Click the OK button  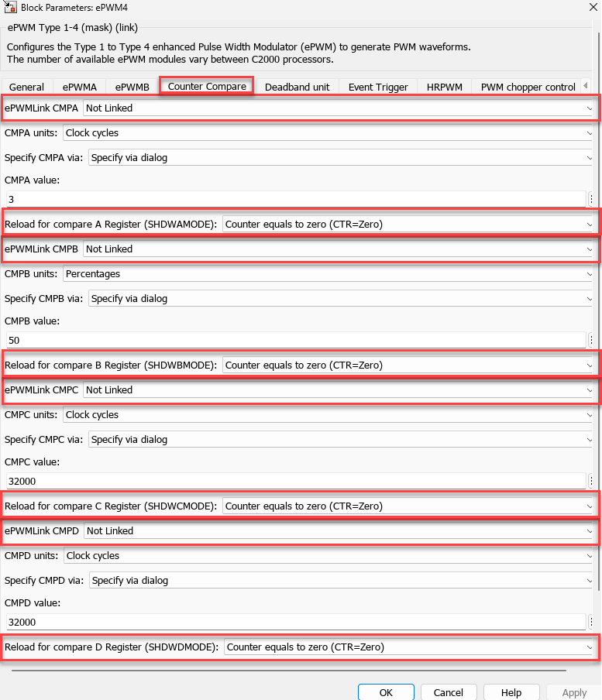pos(386,692)
